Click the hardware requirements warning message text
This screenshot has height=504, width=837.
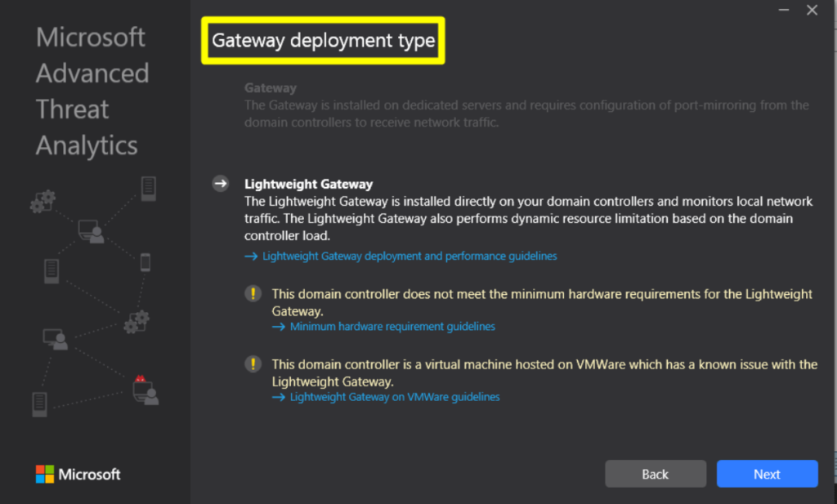point(542,302)
